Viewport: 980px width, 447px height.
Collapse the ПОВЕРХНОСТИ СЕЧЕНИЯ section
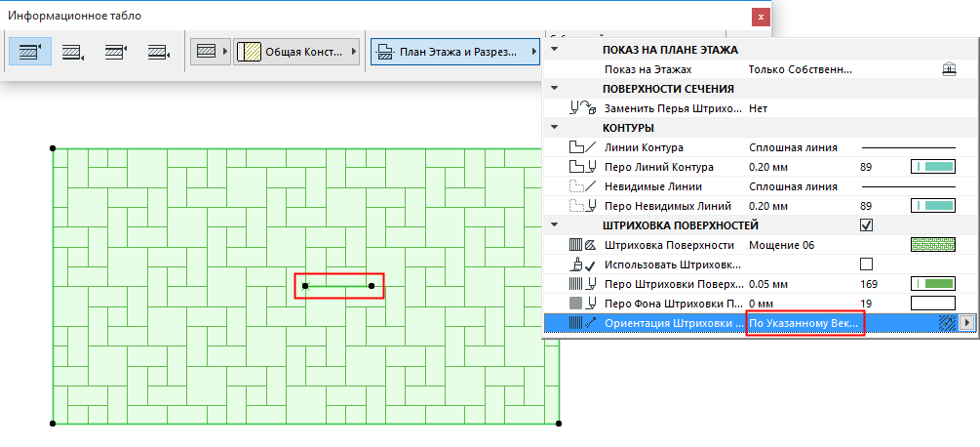pos(555,89)
